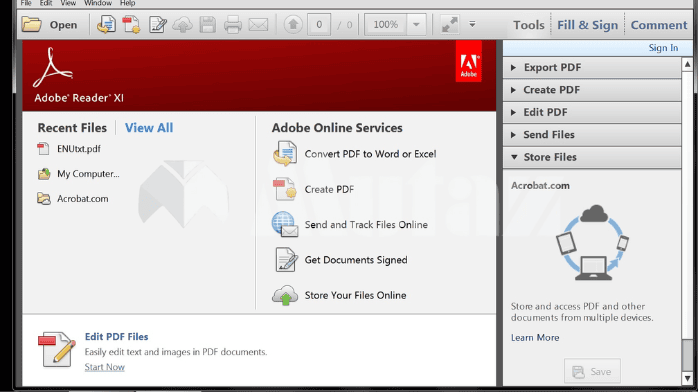Click the Open label in toolbar
The height and width of the screenshot is (392, 698).
coord(63,25)
